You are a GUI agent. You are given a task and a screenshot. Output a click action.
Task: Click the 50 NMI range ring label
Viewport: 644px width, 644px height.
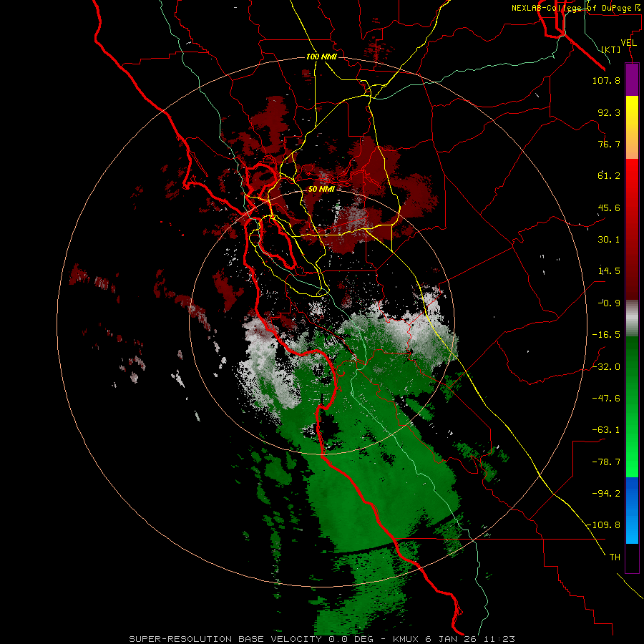click(x=321, y=189)
